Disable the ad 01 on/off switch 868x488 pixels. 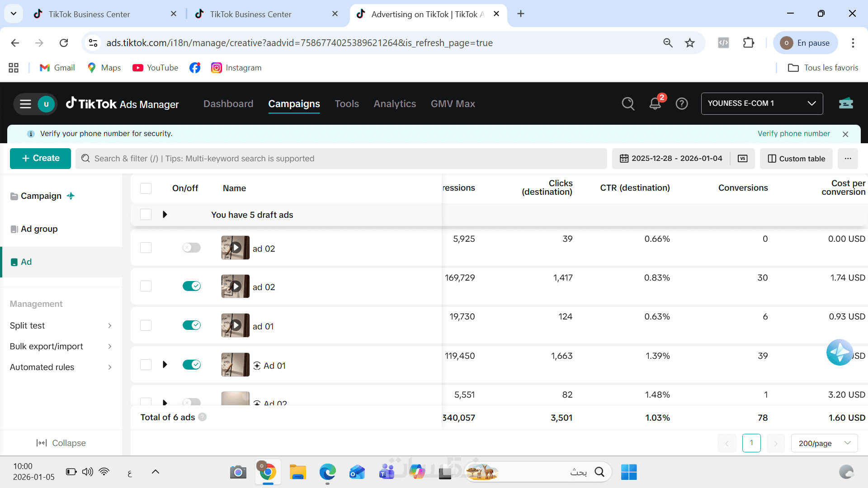[191, 325]
